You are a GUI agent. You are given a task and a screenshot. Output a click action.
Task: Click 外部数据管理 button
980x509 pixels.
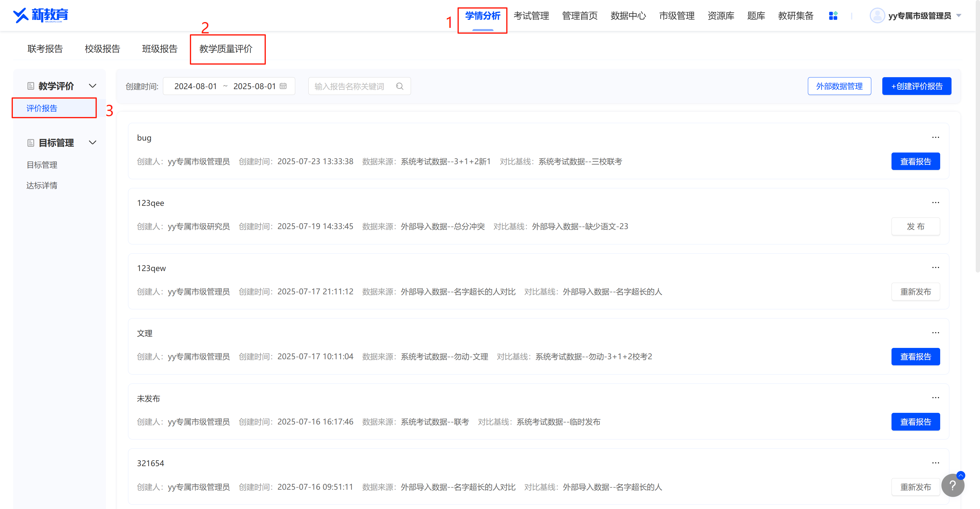(839, 86)
